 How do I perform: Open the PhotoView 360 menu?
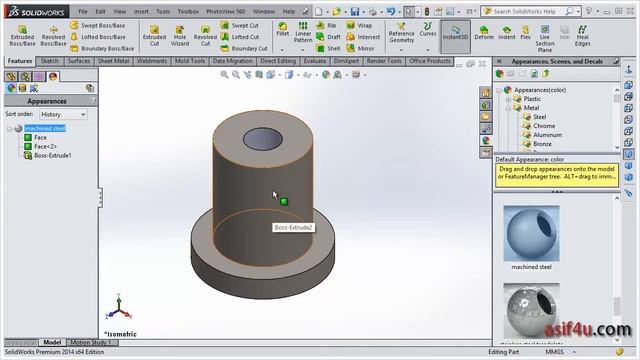point(226,11)
